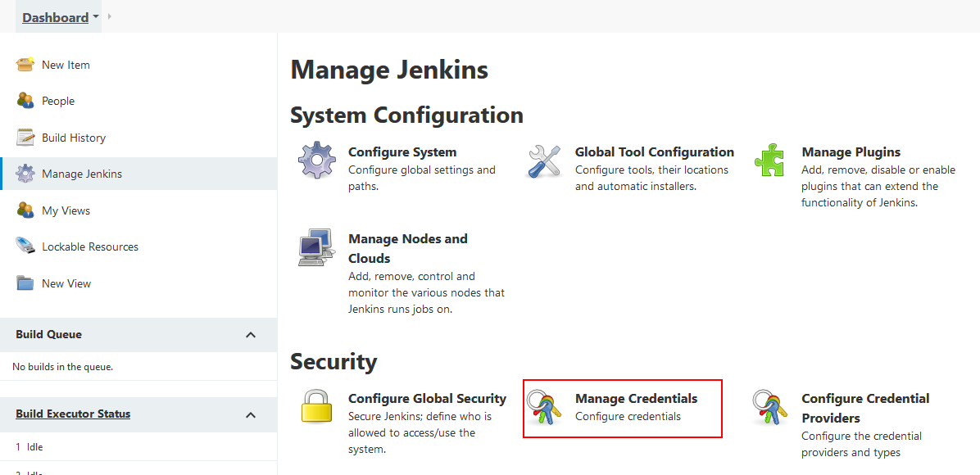Open the Configure Credential Providers link

tap(865, 408)
